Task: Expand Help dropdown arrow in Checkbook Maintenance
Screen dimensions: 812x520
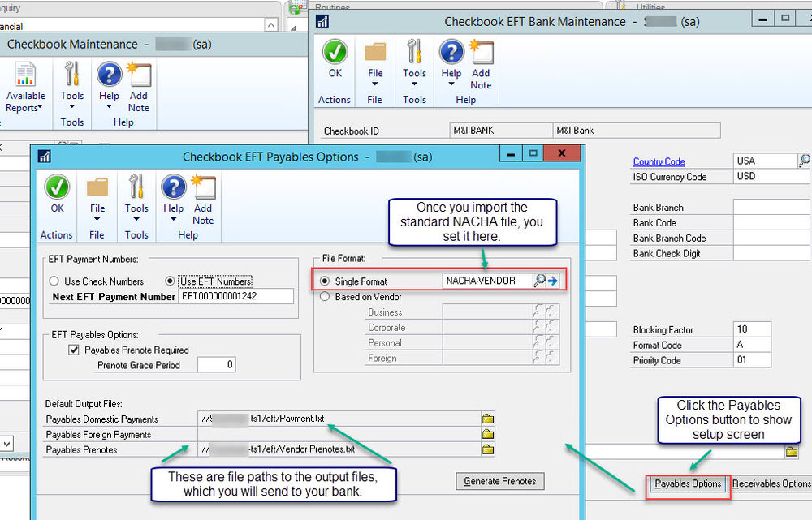Action: (x=110, y=106)
